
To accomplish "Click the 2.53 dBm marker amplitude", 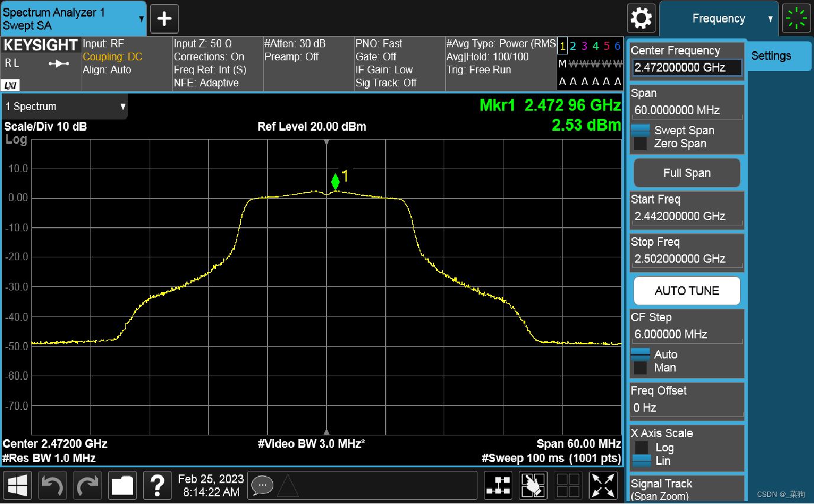I will tap(586, 125).
